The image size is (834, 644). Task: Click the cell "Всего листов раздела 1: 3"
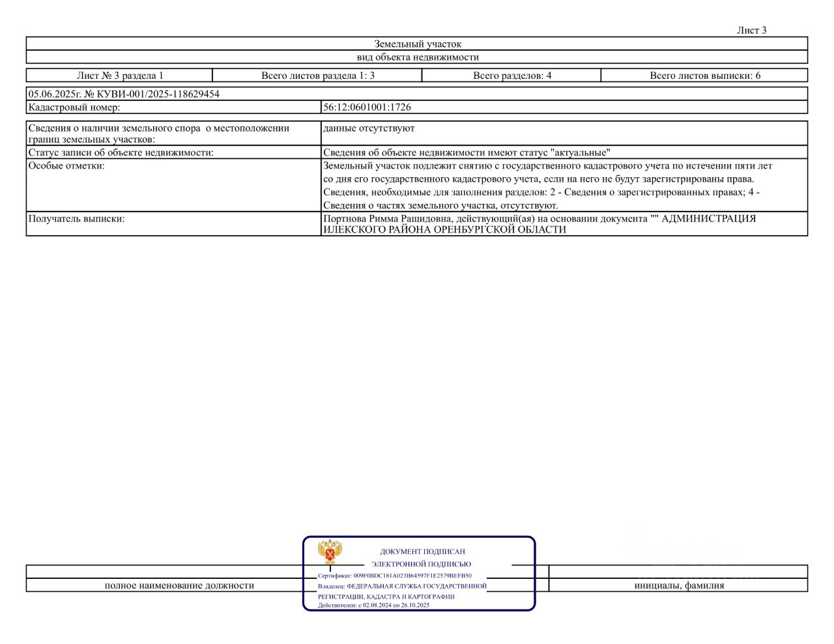point(318,76)
